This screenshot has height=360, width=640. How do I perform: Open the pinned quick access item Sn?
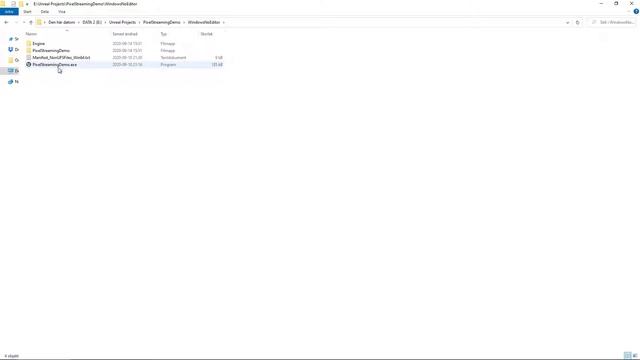[x=13, y=39]
